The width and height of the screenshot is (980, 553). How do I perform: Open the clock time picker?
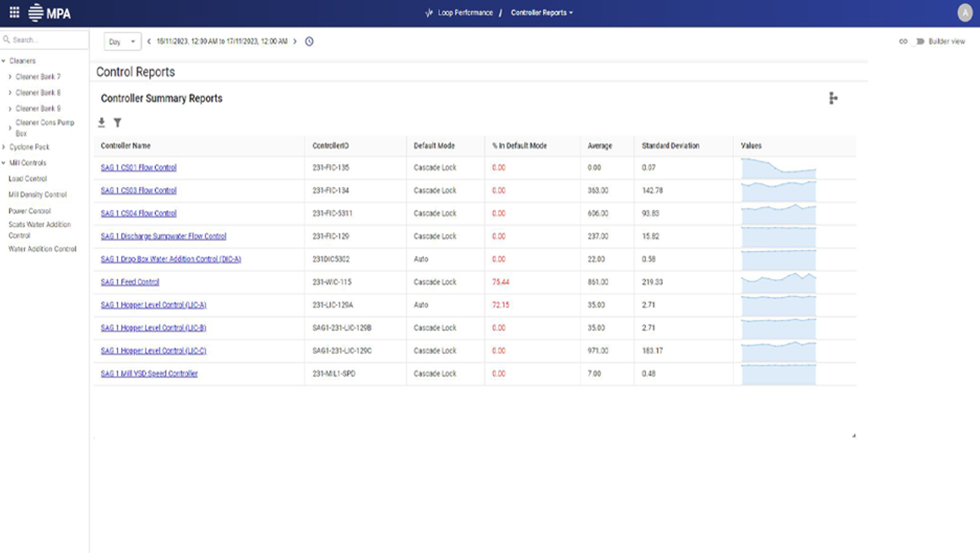coord(310,42)
